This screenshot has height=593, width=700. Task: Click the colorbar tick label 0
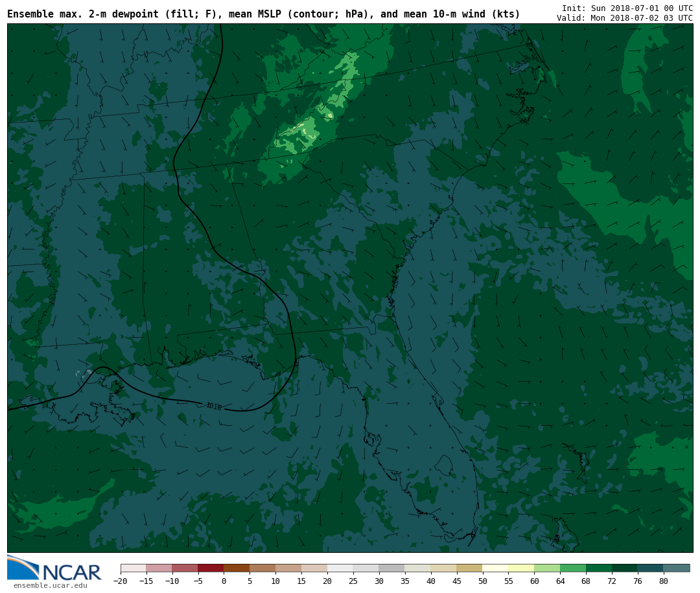[x=224, y=581]
